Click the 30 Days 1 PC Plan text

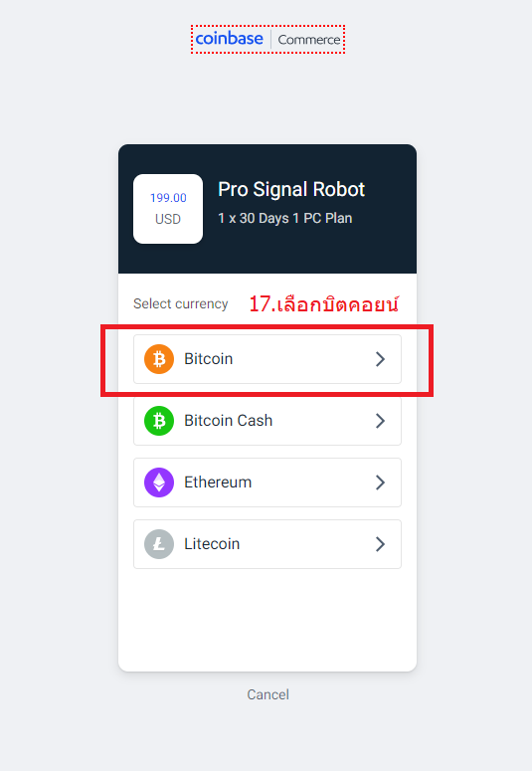click(284, 218)
